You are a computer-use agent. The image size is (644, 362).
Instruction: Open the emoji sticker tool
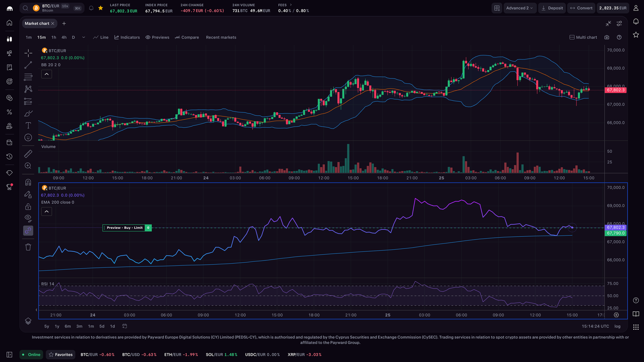tap(28, 137)
